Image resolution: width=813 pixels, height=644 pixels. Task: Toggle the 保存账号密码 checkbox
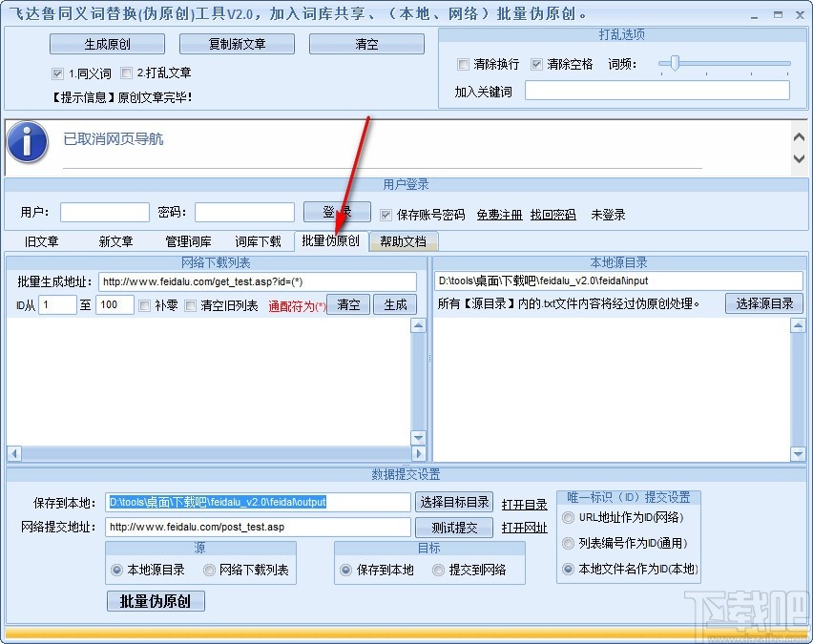tap(386, 215)
